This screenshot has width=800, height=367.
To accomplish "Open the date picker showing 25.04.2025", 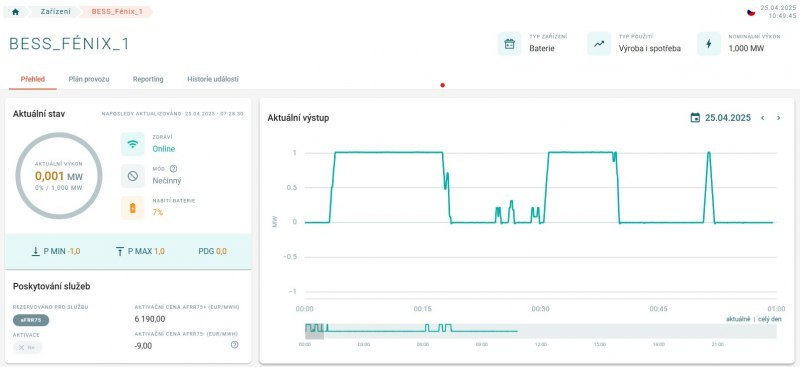I will (x=720, y=118).
